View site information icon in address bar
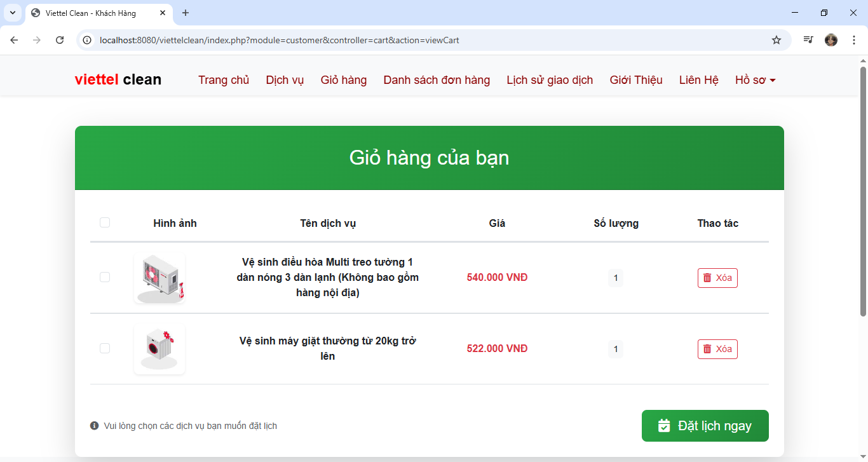Viewport: 868px width, 462px height. click(88, 40)
